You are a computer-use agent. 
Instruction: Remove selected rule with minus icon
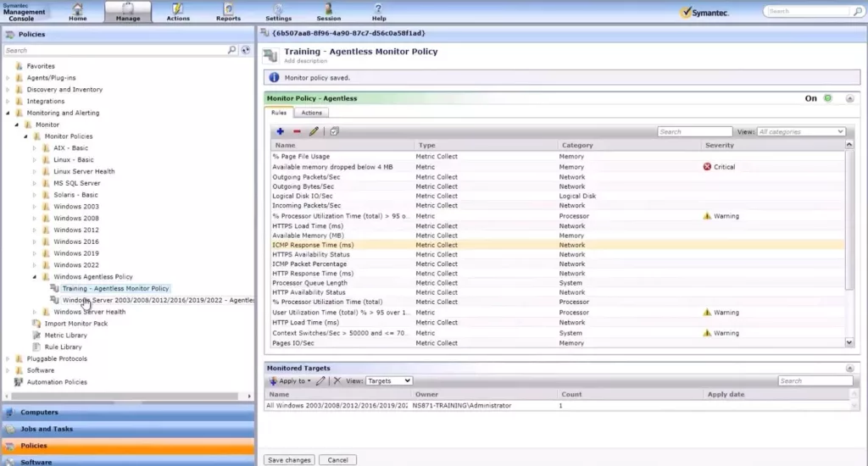(x=297, y=131)
